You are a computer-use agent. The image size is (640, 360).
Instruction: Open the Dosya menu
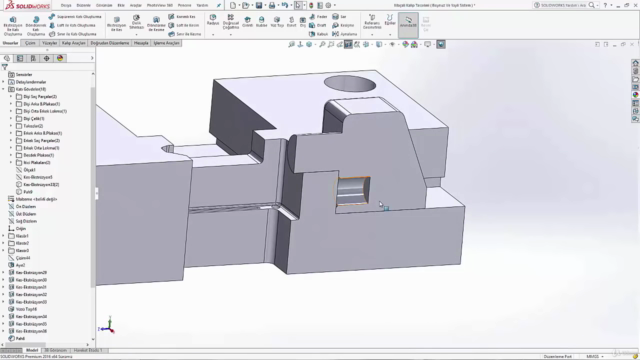[66, 5]
